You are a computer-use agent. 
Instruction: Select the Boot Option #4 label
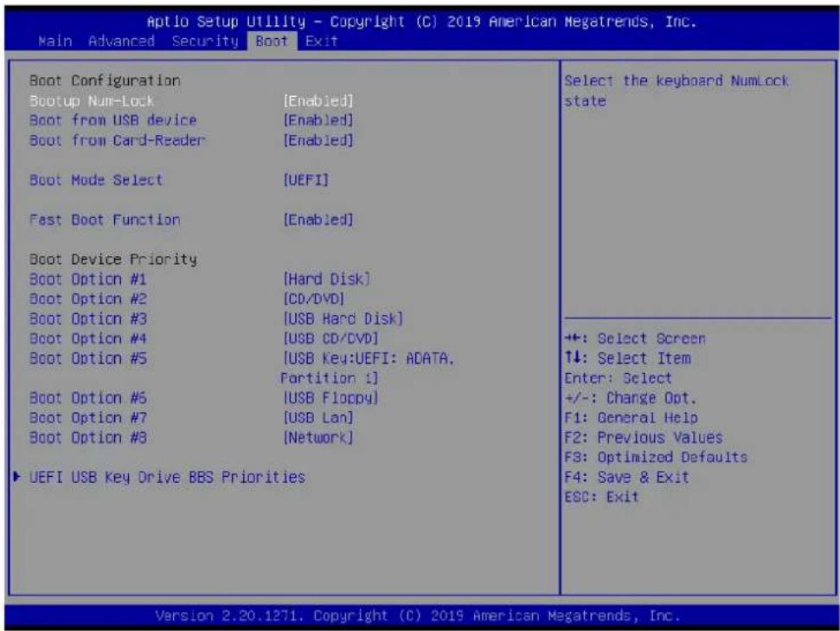pyautogui.click(x=88, y=338)
